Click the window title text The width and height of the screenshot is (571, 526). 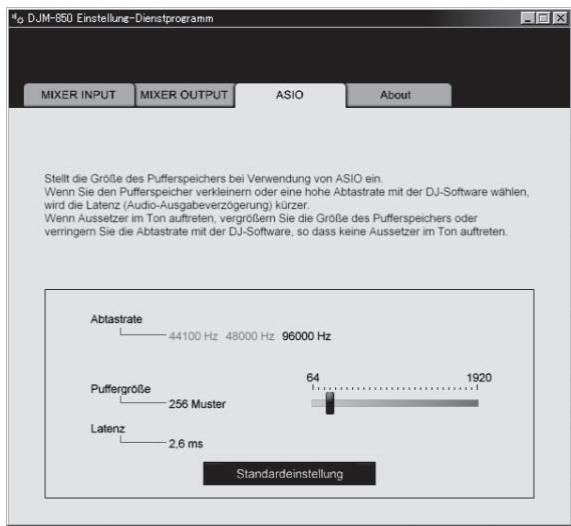(x=121, y=18)
